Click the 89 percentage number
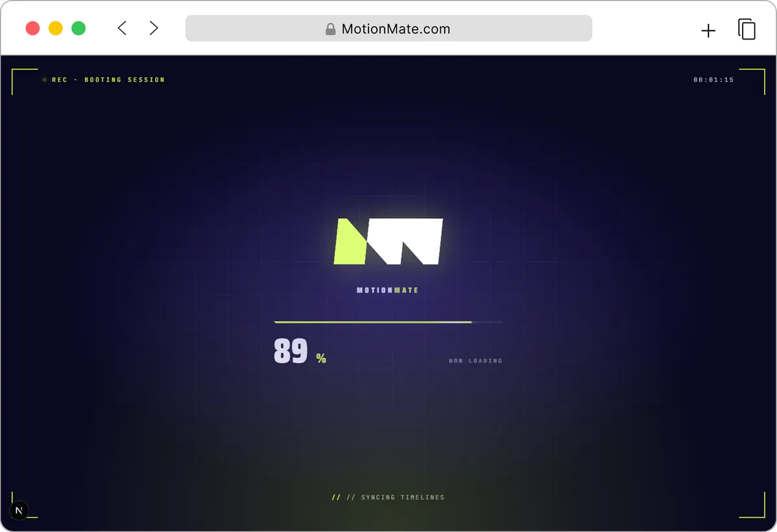 (x=290, y=351)
